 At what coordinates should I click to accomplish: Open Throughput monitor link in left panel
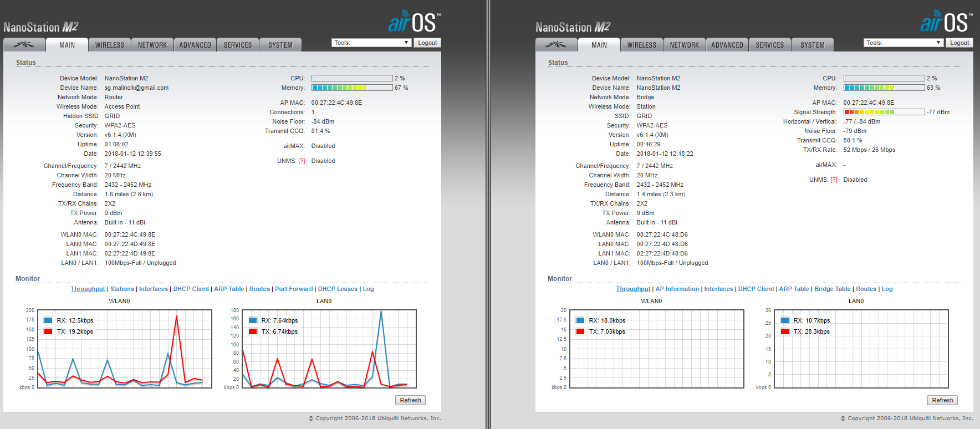tap(88, 289)
